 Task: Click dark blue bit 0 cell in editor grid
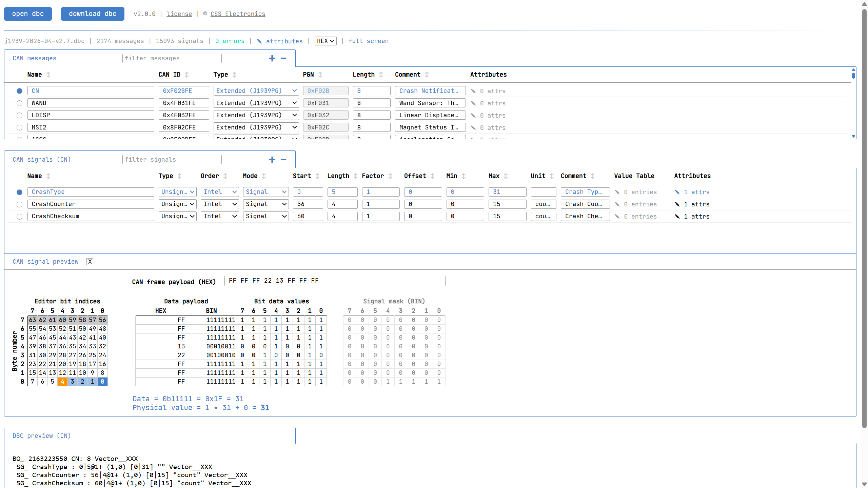point(102,382)
